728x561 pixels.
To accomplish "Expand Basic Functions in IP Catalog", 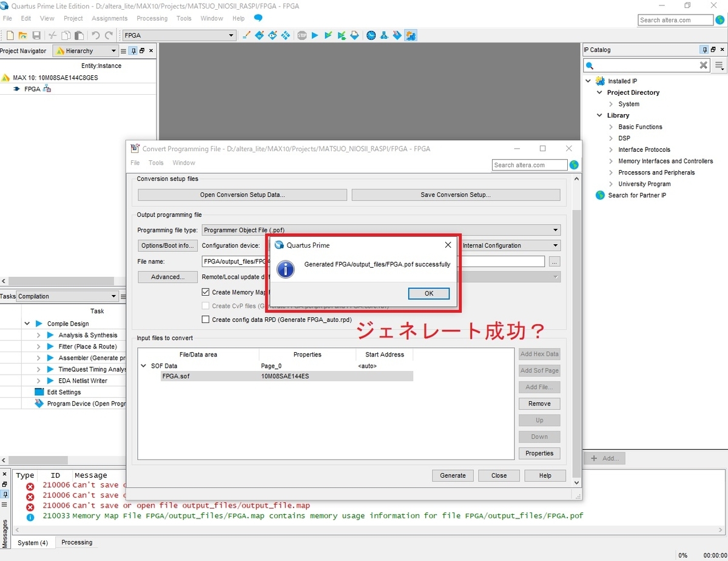I will click(x=611, y=127).
